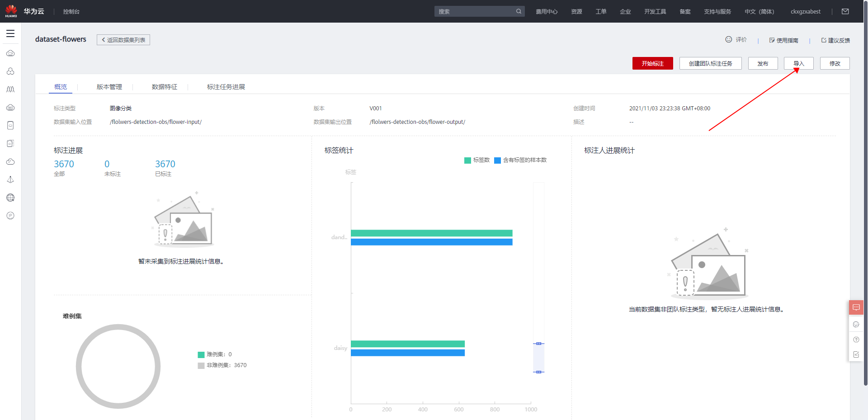The image size is (868, 420).
Task: Switch to the 数据特征 tab
Action: 165,87
